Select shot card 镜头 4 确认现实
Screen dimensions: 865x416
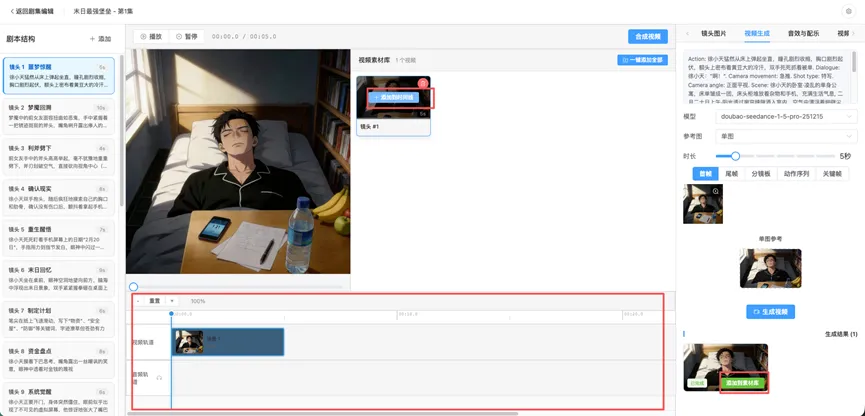pyautogui.click(x=58, y=198)
